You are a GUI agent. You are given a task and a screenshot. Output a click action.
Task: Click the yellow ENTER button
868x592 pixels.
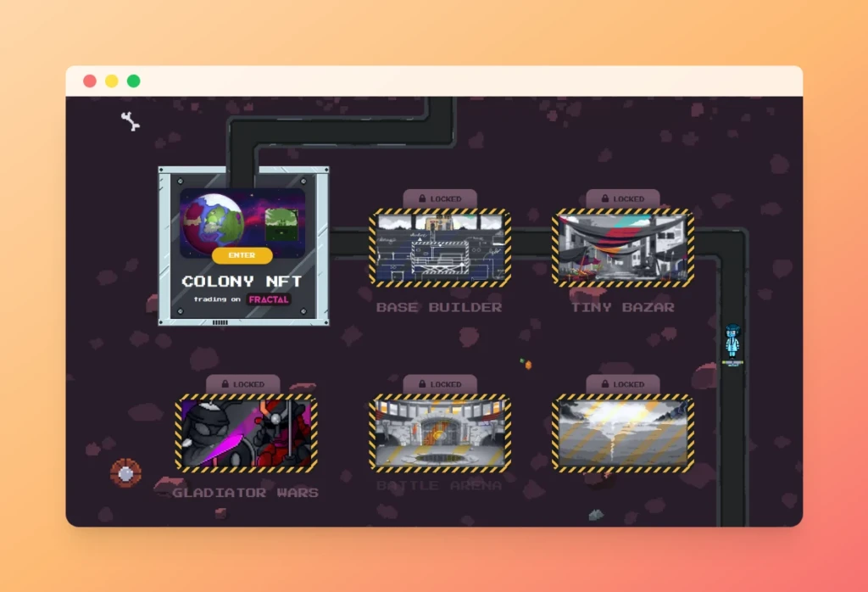tap(242, 255)
